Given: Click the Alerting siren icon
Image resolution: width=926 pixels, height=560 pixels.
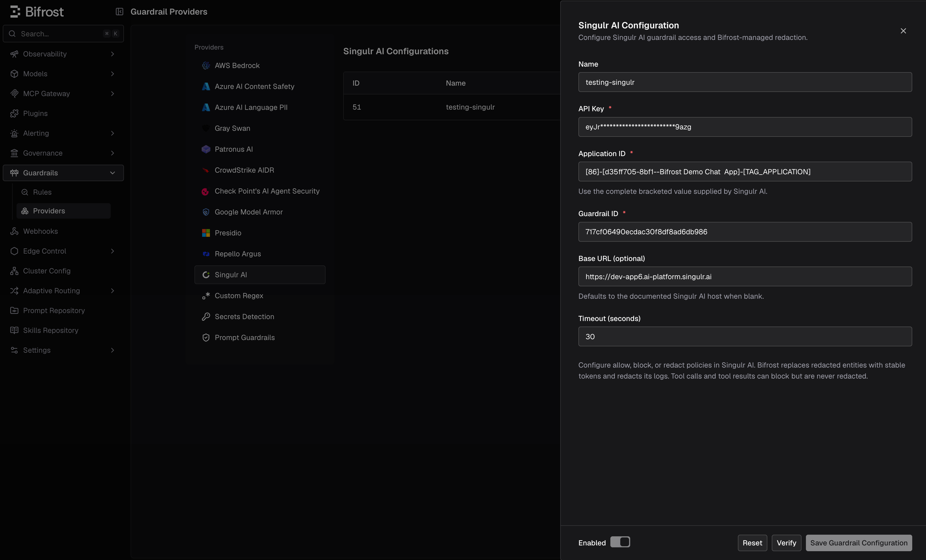Looking at the screenshot, I should tap(14, 133).
